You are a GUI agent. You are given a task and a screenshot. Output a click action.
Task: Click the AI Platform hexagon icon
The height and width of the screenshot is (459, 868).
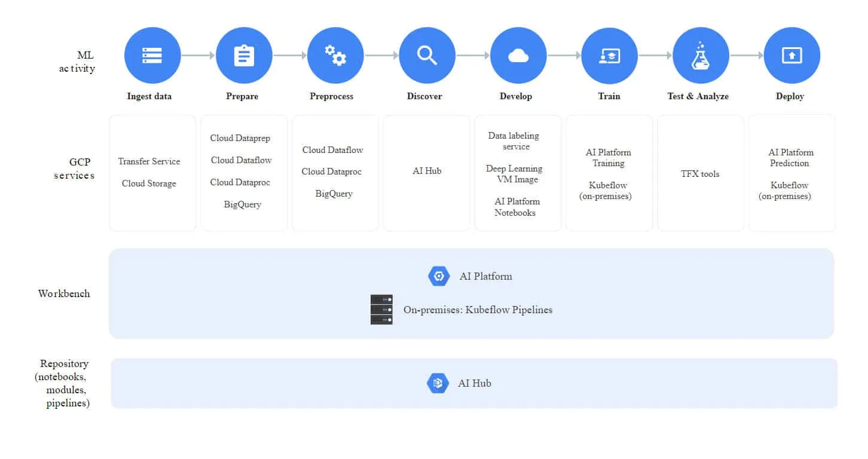(439, 276)
